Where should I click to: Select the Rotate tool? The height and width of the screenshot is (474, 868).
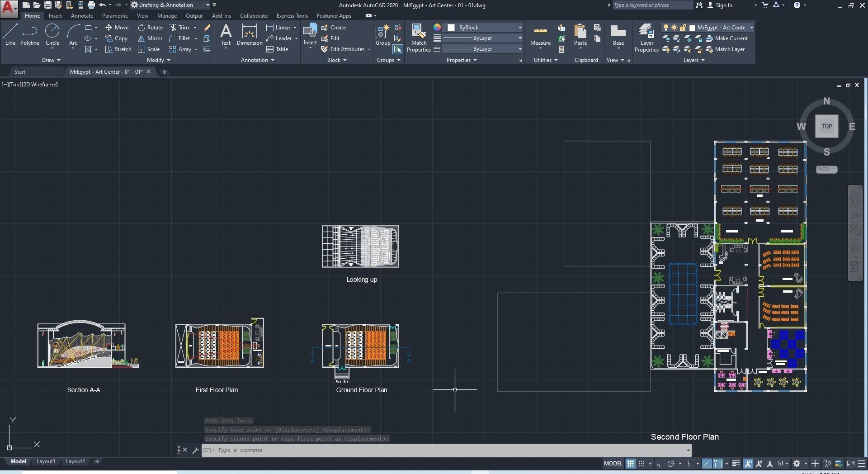tap(151, 28)
